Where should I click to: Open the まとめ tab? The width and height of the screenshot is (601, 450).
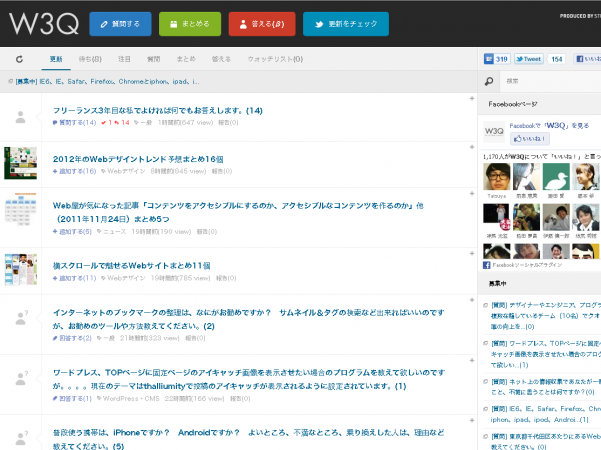click(187, 60)
